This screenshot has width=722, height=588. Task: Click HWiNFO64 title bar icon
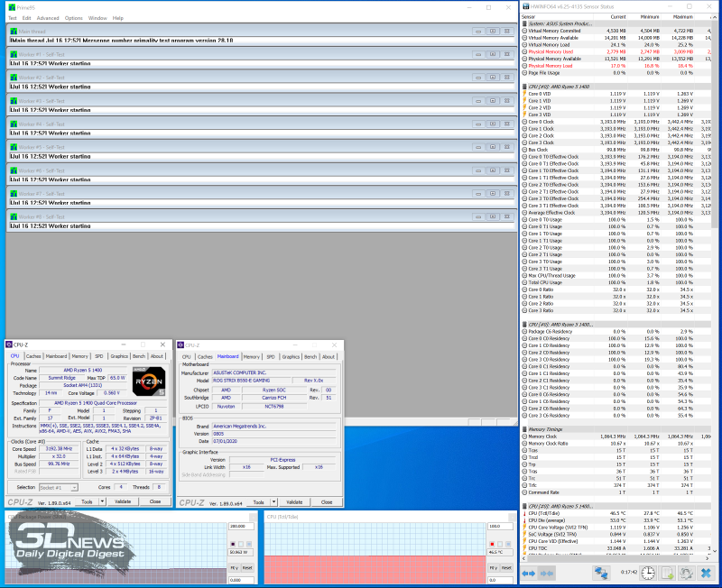[526, 6]
